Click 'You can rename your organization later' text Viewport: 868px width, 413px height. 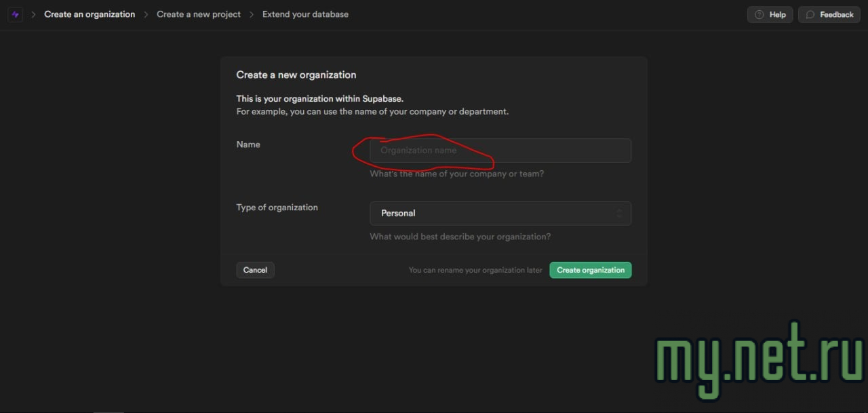click(475, 270)
